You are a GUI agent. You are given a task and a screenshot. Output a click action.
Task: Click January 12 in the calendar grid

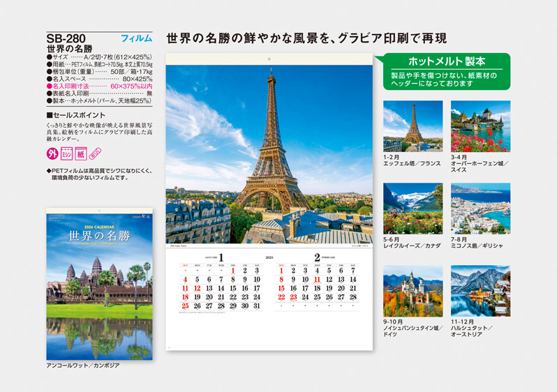click(197, 288)
